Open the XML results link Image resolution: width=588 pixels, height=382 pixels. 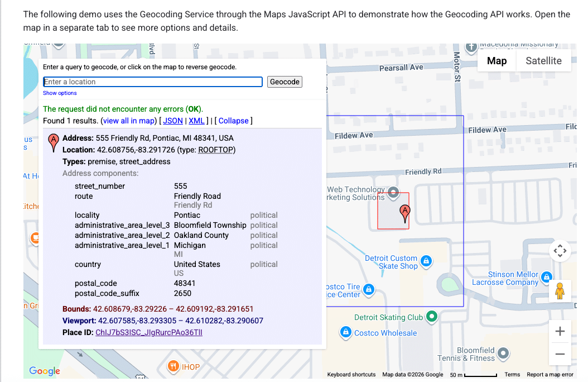196,121
